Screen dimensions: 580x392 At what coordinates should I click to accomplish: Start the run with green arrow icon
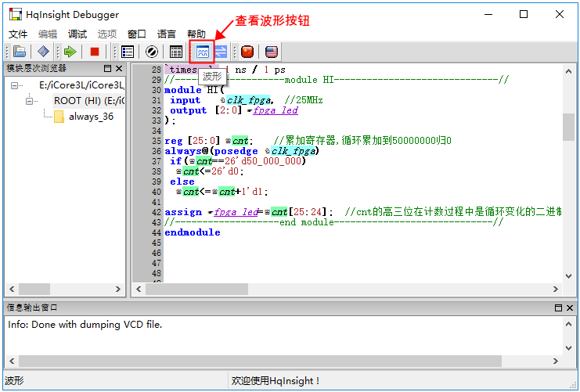pyautogui.click(x=70, y=52)
